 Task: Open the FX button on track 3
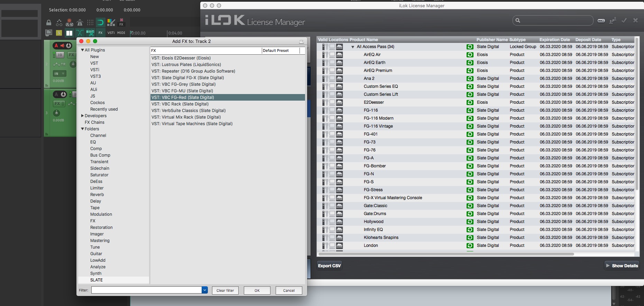coord(59,104)
